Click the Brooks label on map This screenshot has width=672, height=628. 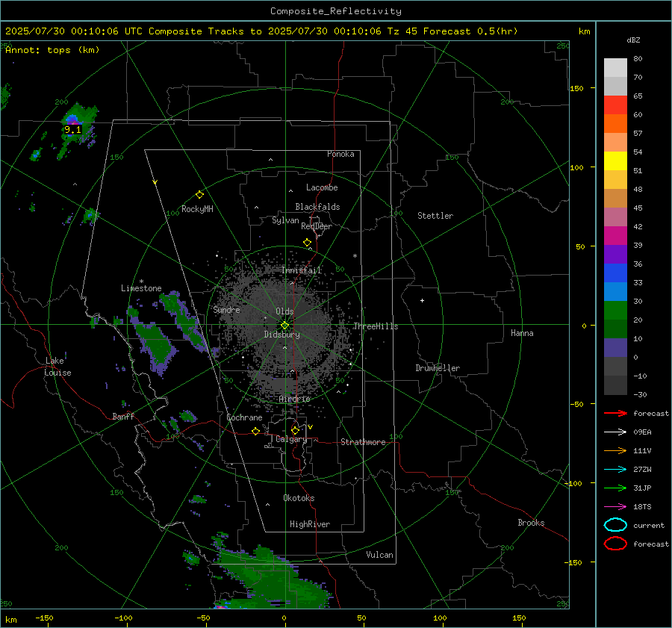(531, 523)
